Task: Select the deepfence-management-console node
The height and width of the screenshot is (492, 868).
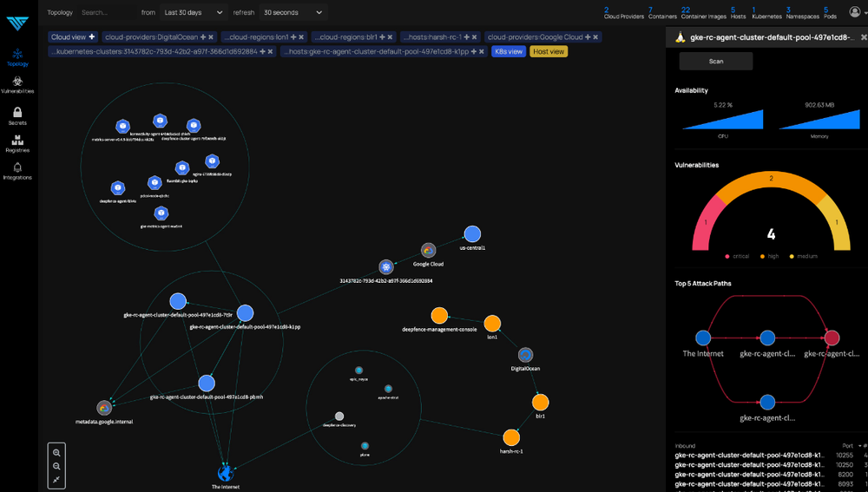Action: [x=439, y=316]
